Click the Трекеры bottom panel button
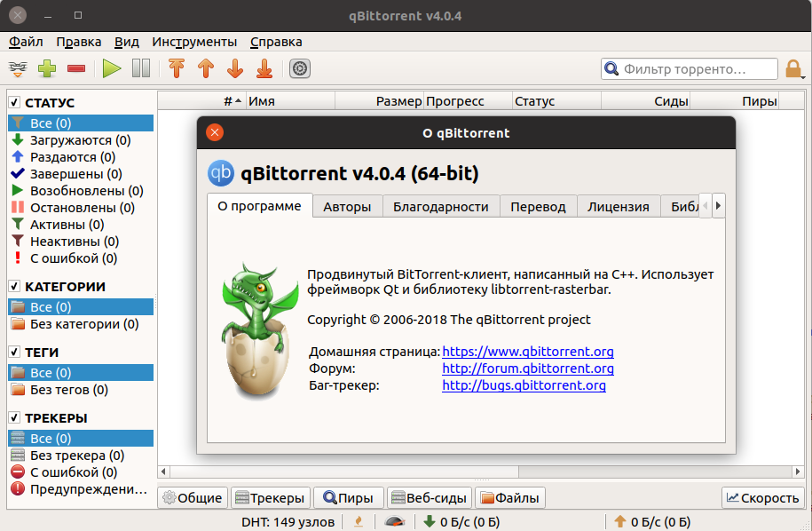812x531 pixels. [x=271, y=498]
